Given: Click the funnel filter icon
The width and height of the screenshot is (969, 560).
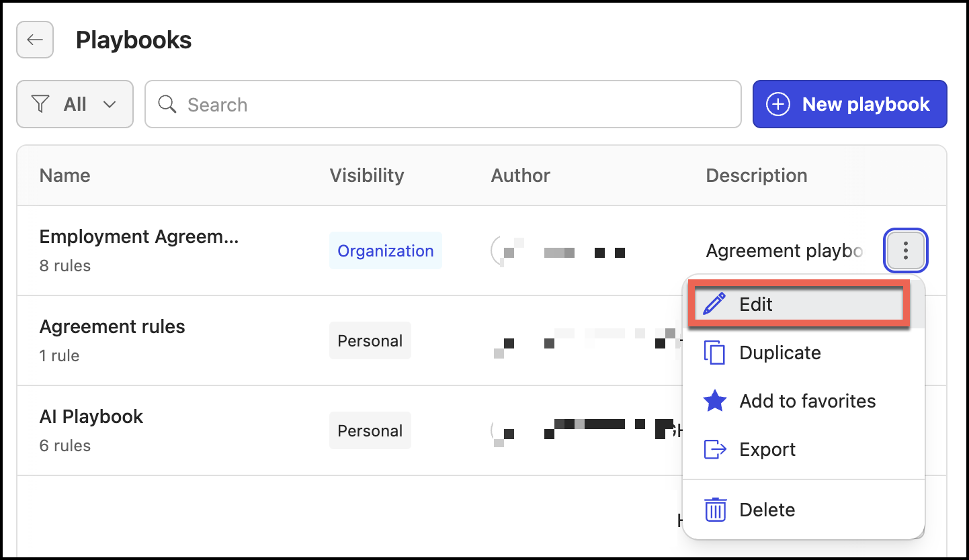Looking at the screenshot, I should 41,104.
